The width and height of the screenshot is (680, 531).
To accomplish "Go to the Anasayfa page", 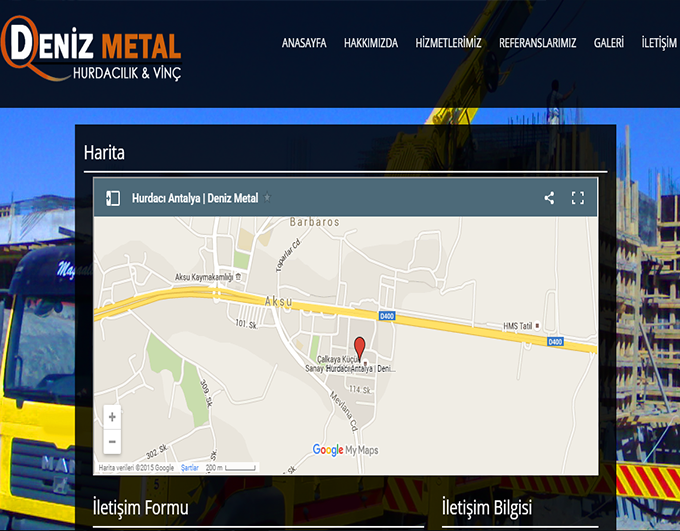I will (x=304, y=43).
